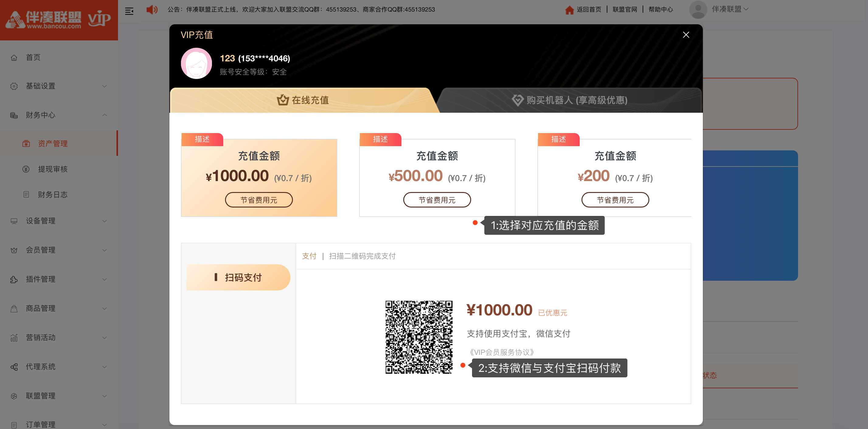Expand the 设备管理 menu chevron
Image resolution: width=868 pixels, height=429 pixels.
click(104, 221)
